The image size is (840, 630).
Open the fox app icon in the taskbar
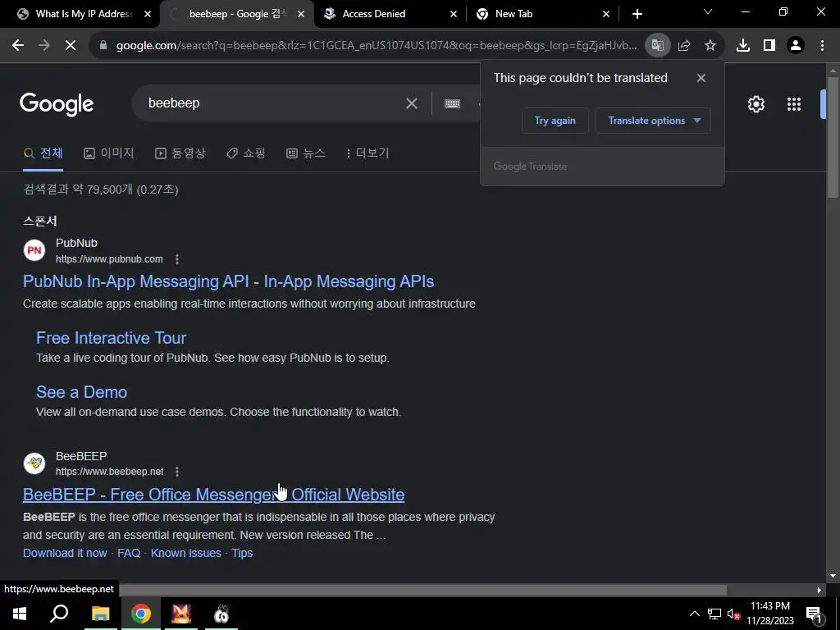pos(181,614)
